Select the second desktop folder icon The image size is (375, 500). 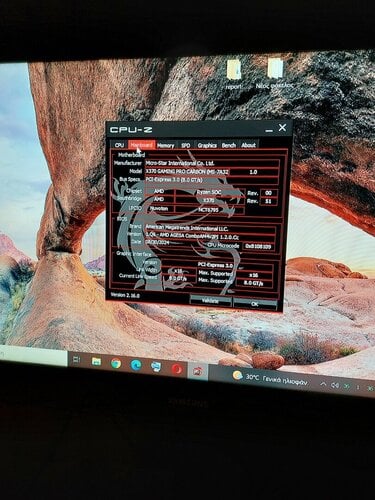coord(275,74)
